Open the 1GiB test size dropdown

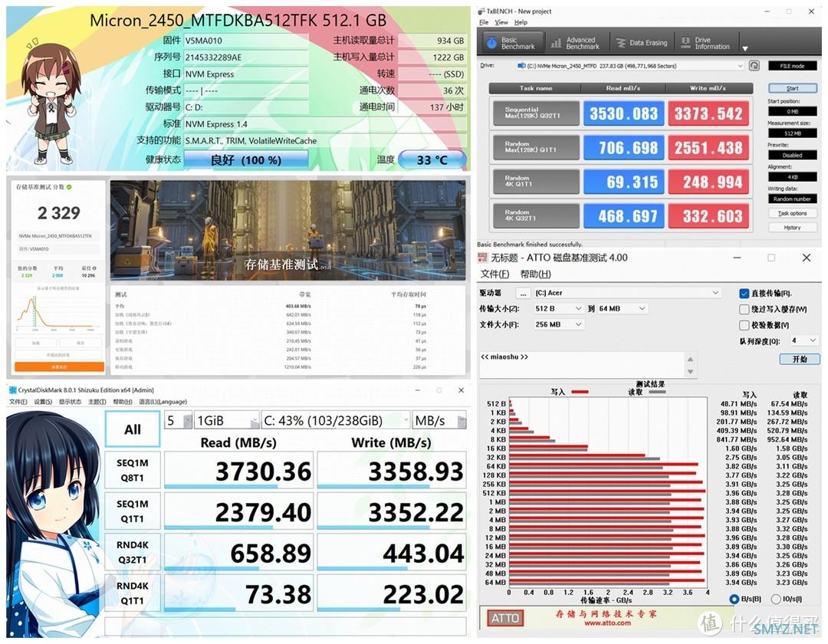tap(227, 421)
